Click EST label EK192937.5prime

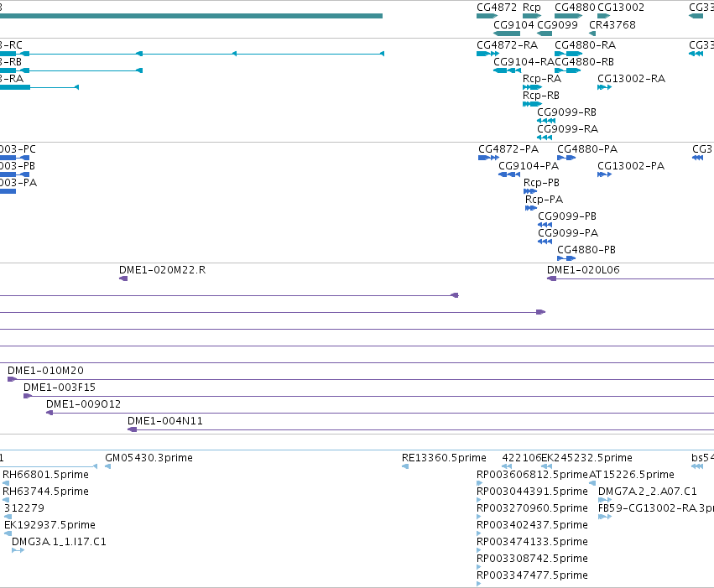[x=50, y=525]
